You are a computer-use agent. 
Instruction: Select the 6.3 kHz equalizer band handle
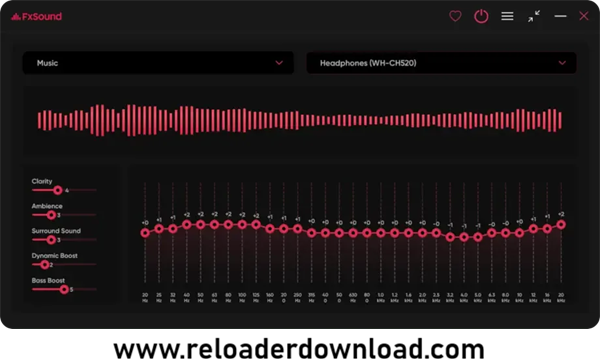[x=492, y=233]
